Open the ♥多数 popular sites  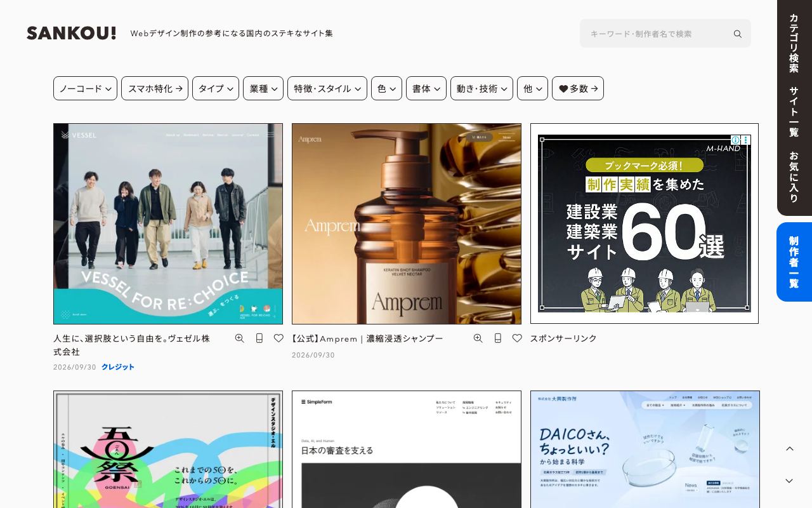[x=578, y=88]
